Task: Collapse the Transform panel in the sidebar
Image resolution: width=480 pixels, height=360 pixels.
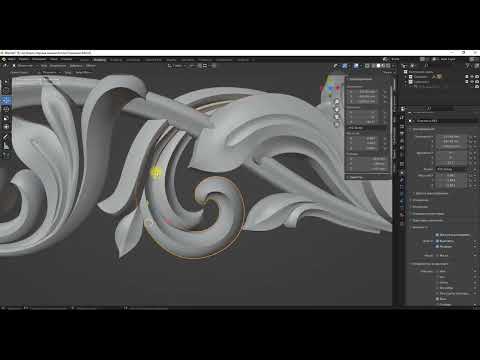Action: pos(360,79)
